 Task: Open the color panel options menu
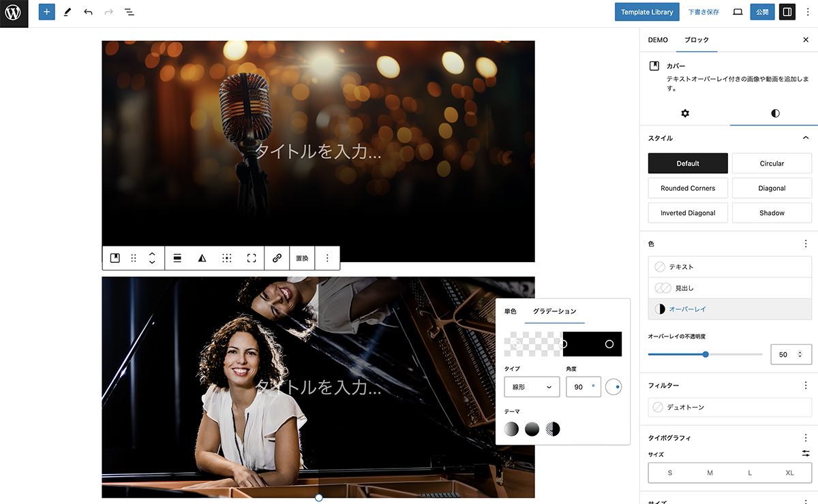[806, 243]
